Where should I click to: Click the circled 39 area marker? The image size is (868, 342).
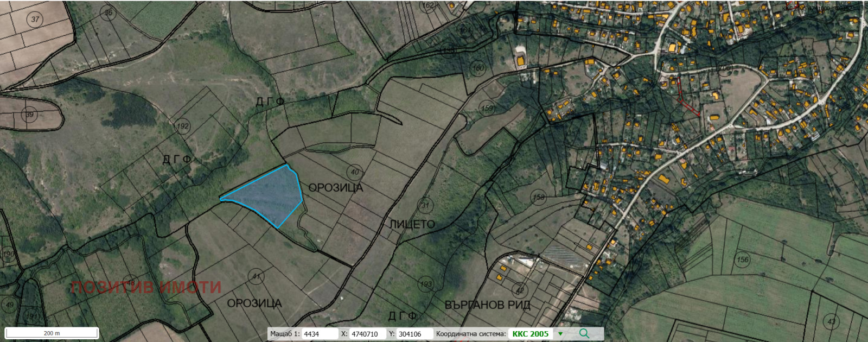pos(29,115)
